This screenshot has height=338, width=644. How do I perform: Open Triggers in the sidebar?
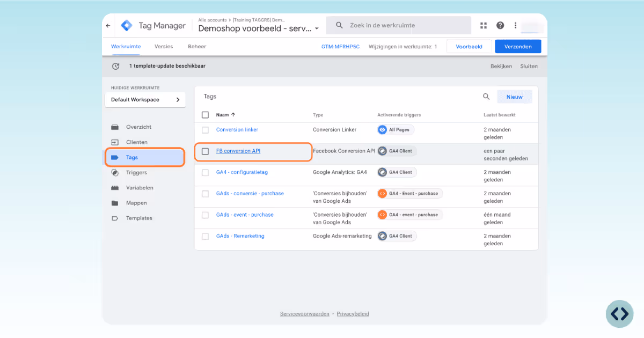pyautogui.click(x=136, y=173)
